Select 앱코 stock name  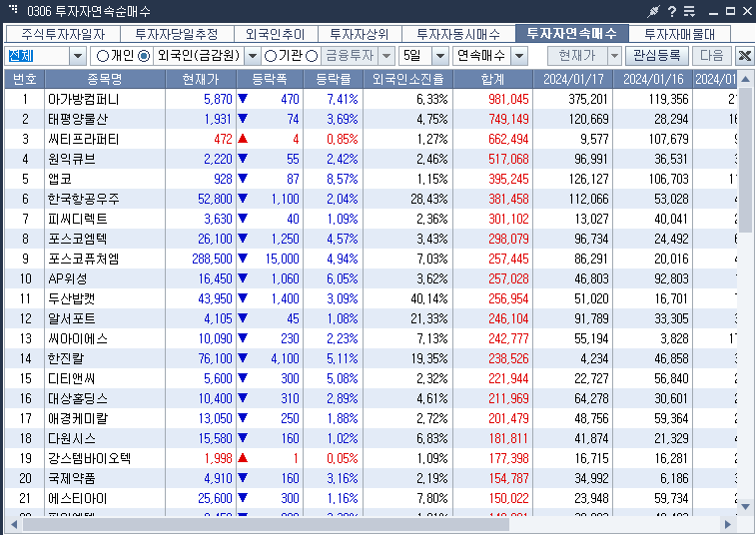(60, 179)
